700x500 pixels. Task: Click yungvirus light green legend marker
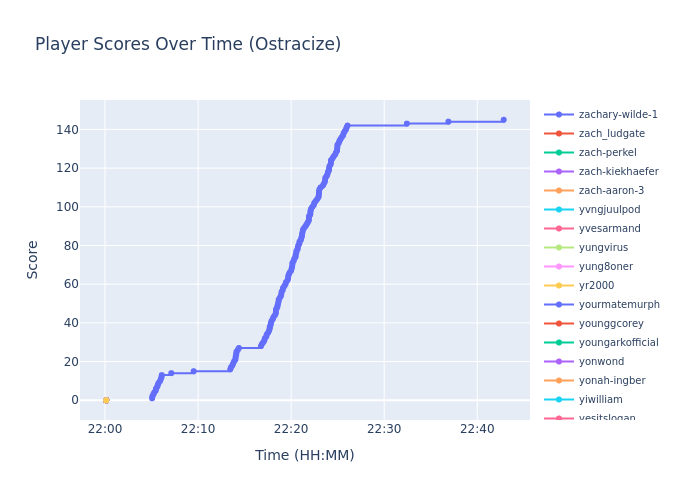559,248
